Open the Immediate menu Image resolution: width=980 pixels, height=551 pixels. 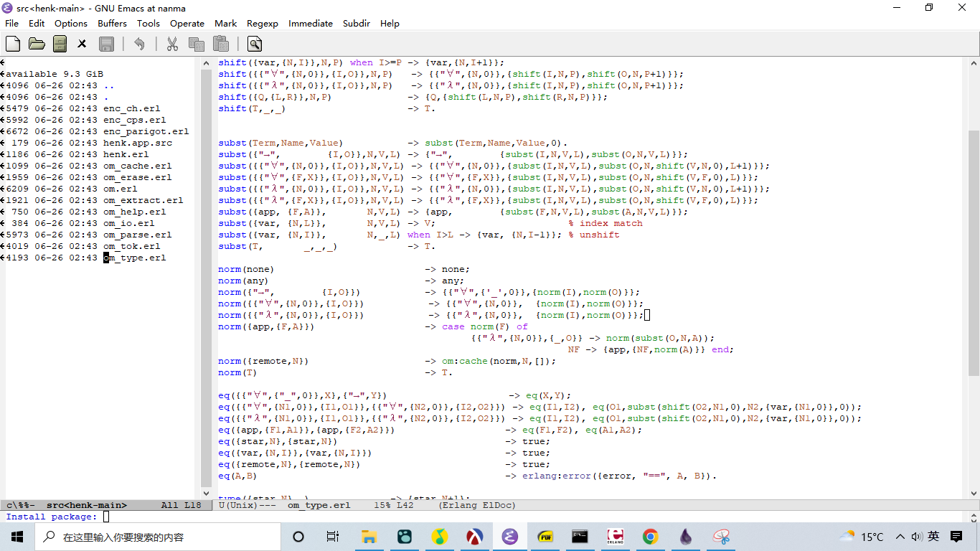click(310, 24)
